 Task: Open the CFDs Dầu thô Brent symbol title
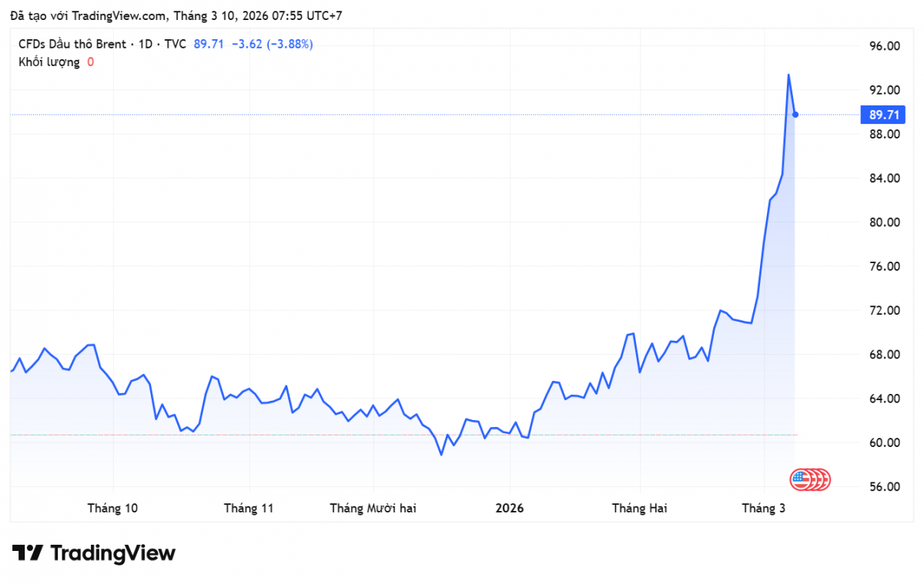pos(72,45)
